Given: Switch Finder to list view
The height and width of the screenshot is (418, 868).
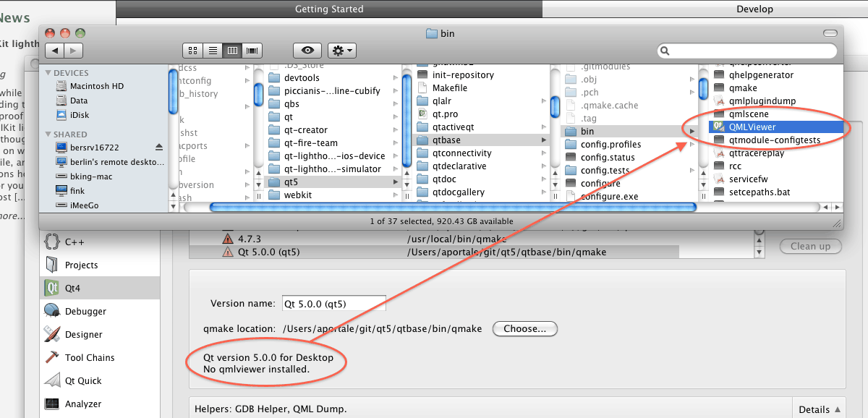Looking at the screenshot, I should (213, 51).
